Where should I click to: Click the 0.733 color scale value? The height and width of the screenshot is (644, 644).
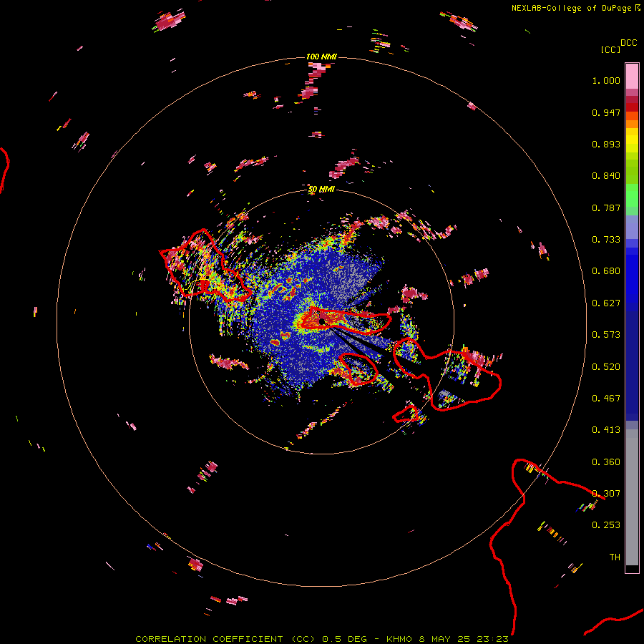click(606, 240)
